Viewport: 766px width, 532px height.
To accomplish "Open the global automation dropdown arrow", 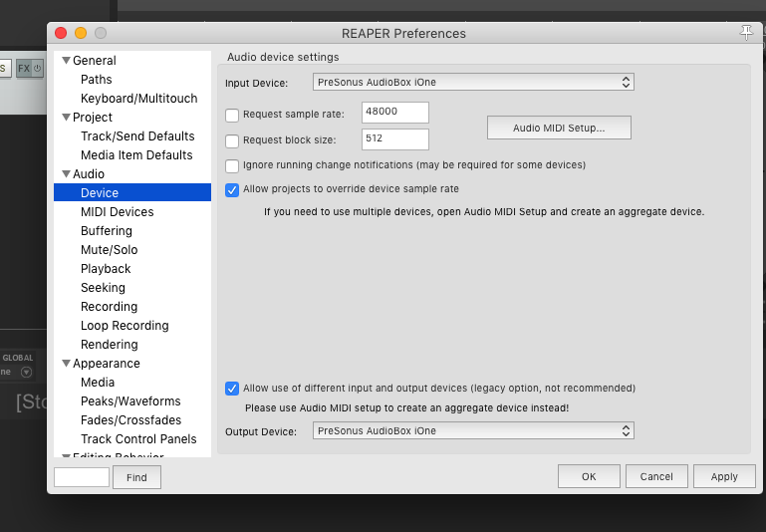I will (27, 373).
